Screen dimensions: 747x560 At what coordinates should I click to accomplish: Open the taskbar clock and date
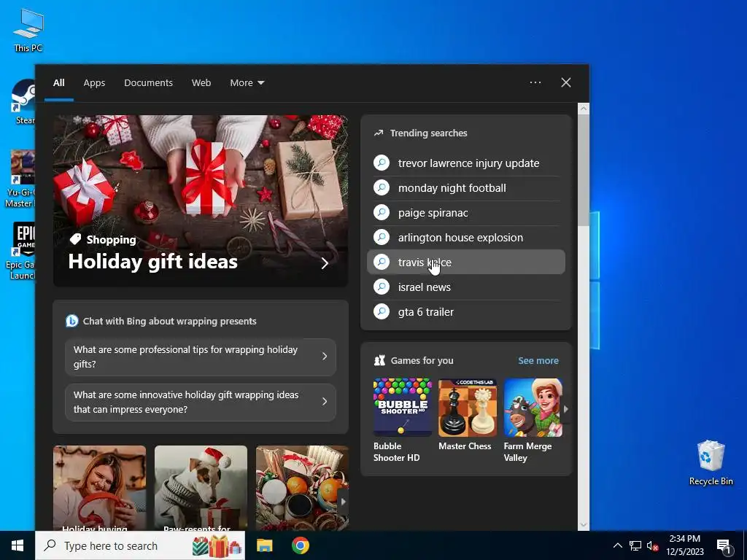tap(684, 545)
